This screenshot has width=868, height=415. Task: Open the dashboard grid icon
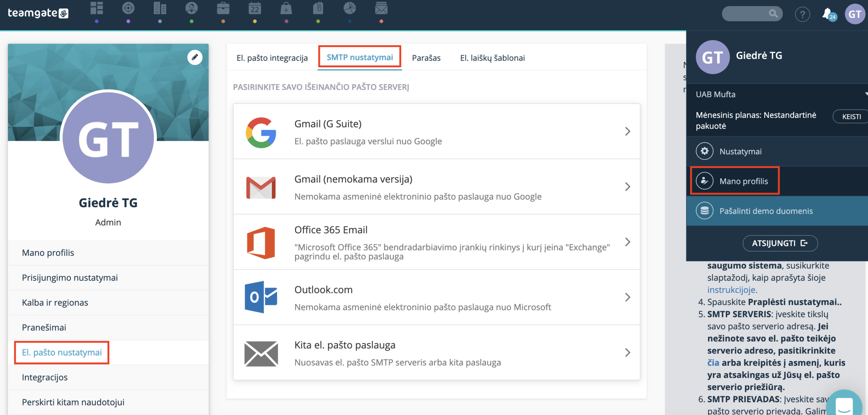point(97,8)
